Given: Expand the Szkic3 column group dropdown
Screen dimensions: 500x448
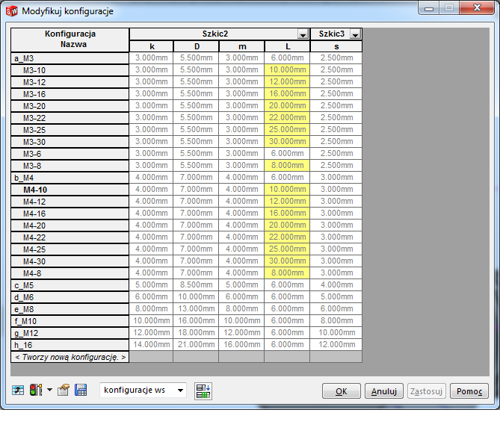Looking at the screenshot, I should coord(355,34).
